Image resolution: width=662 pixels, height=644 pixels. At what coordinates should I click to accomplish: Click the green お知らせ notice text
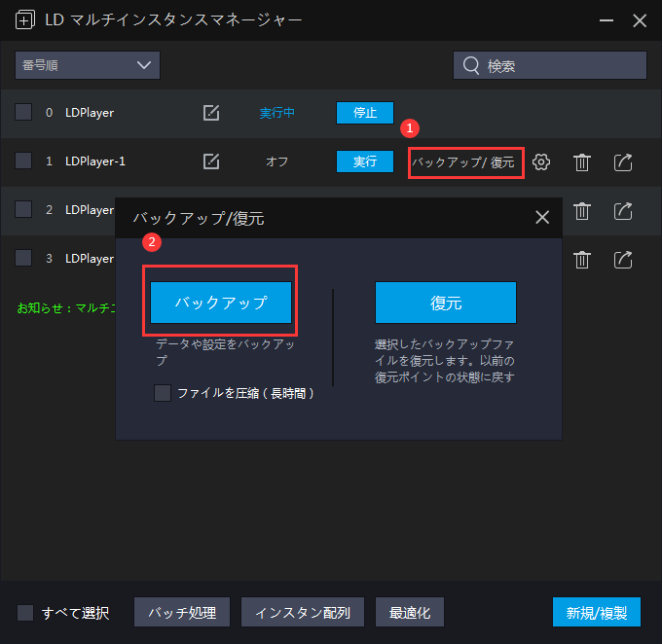pyautogui.click(x=66, y=308)
